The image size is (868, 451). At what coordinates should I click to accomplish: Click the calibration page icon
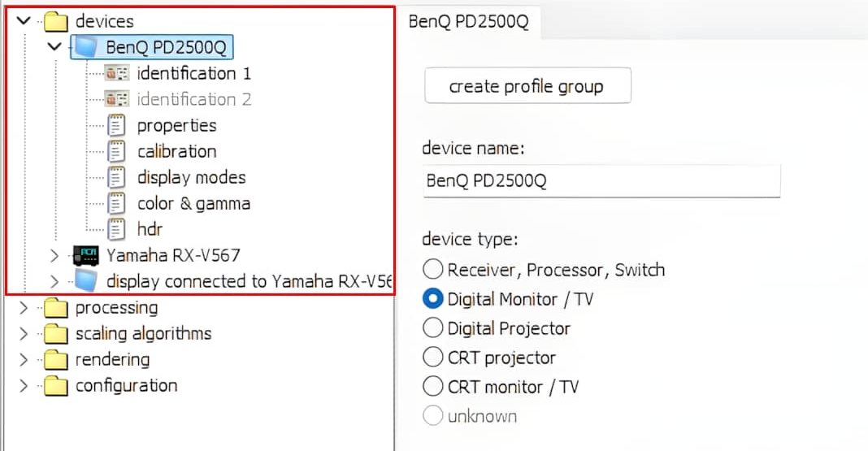(117, 151)
